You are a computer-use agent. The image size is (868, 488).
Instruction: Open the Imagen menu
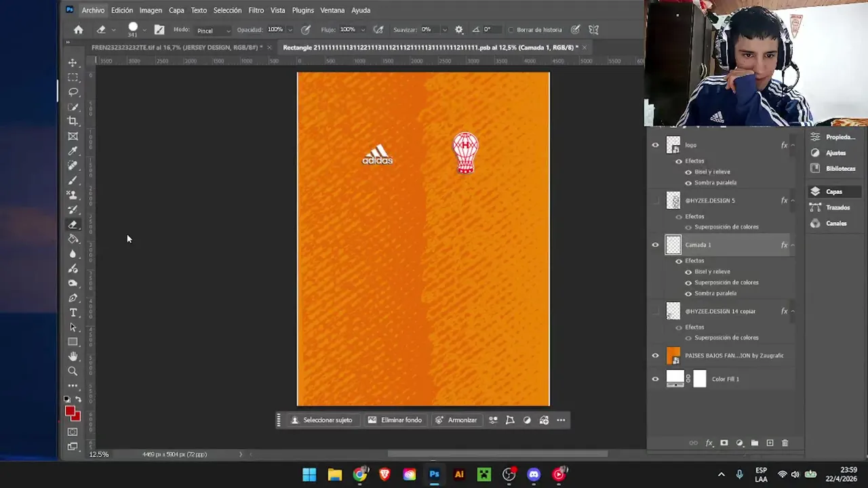click(x=151, y=10)
